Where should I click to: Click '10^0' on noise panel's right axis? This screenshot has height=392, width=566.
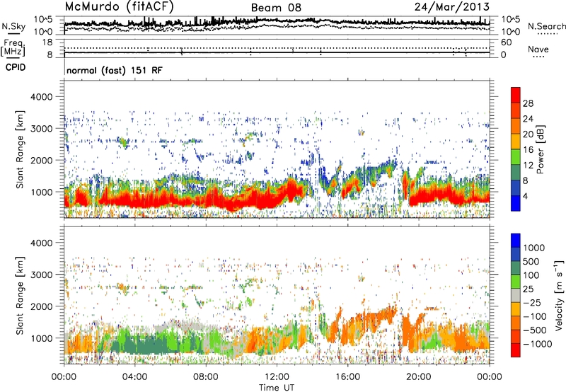click(x=511, y=32)
